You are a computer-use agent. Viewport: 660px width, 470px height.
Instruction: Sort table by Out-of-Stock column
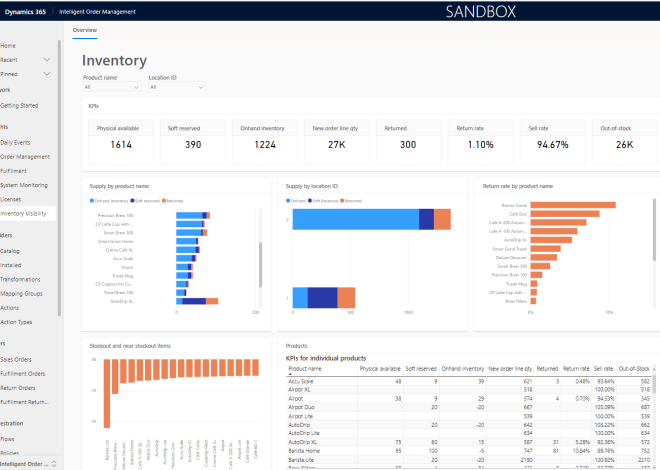point(634,369)
